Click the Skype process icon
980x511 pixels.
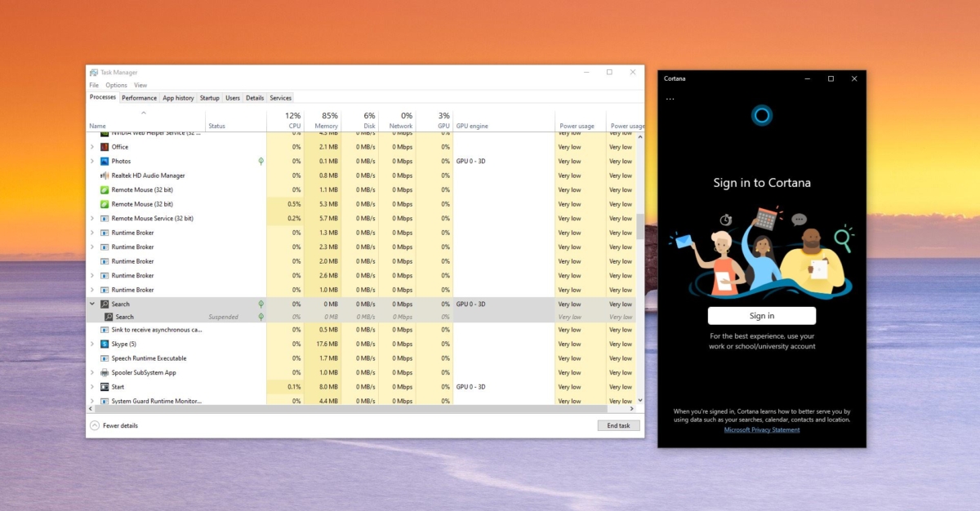pos(105,344)
